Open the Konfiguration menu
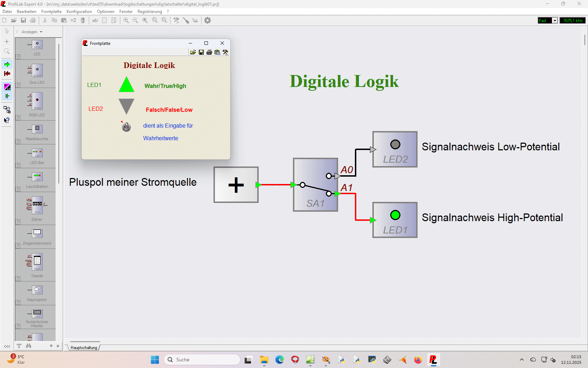Image resolution: width=588 pixels, height=368 pixels. click(79, 12)
